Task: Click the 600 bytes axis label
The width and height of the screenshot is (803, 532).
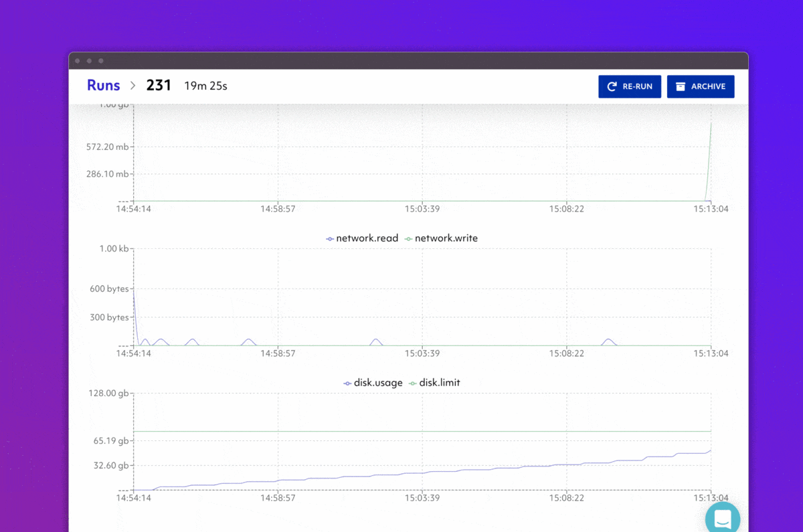Action: (x=110, y=289)
